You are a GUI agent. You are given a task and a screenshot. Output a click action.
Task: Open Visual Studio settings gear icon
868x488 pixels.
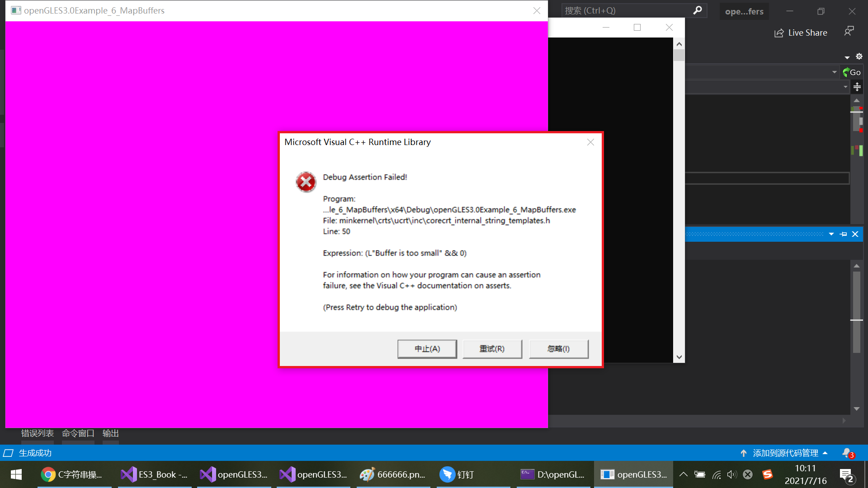tap(859, 56)
